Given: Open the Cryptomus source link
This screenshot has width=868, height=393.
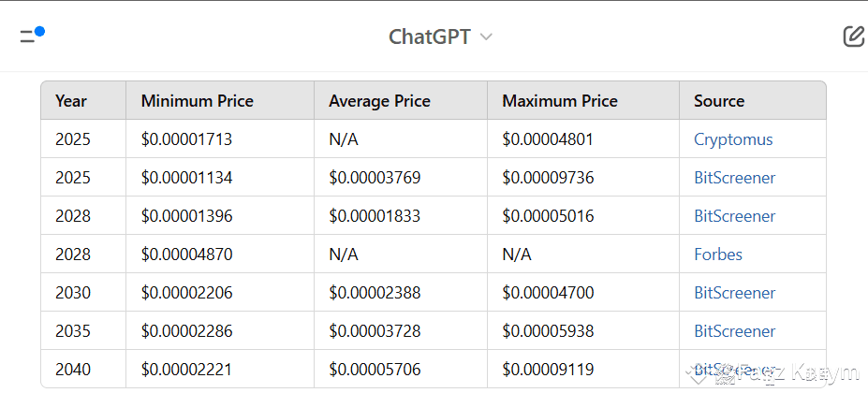Looking at the screenshot, I should click(733, 139).
